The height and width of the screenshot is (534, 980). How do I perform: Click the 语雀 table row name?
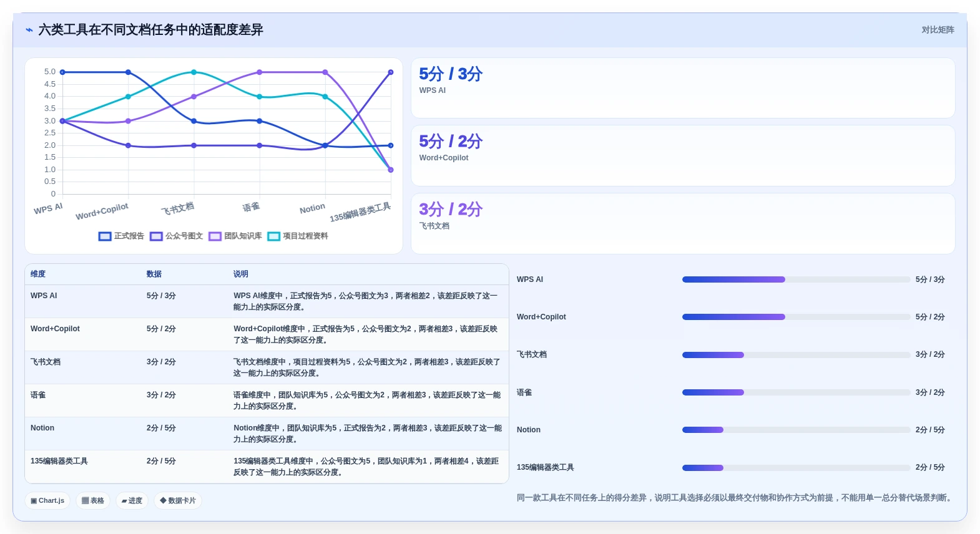(x=38, y=395)
